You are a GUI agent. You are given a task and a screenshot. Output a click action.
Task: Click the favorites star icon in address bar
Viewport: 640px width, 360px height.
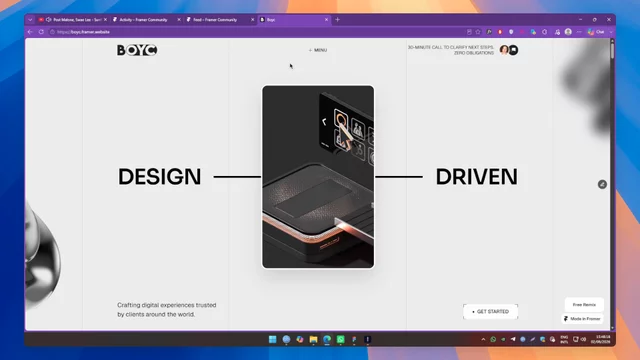point(478,32)
